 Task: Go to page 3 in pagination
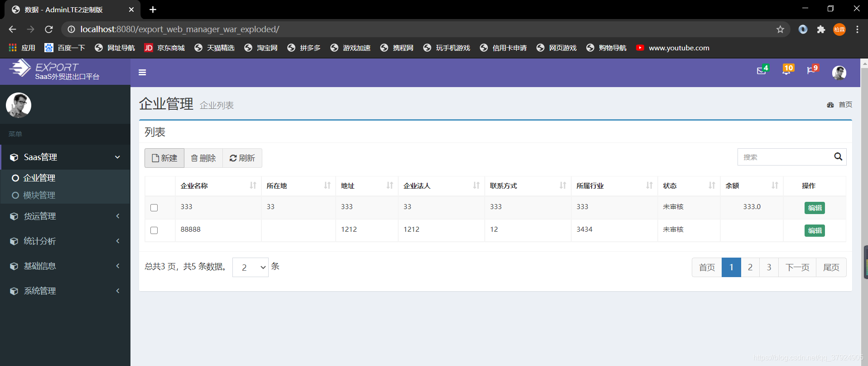[x=769, y=267]
